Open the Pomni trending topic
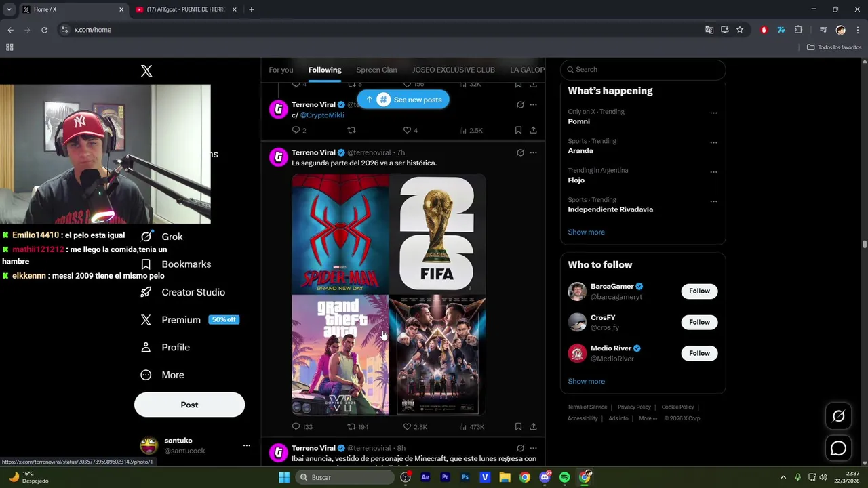The image size is (868, 488). click(x=578, y=121)
